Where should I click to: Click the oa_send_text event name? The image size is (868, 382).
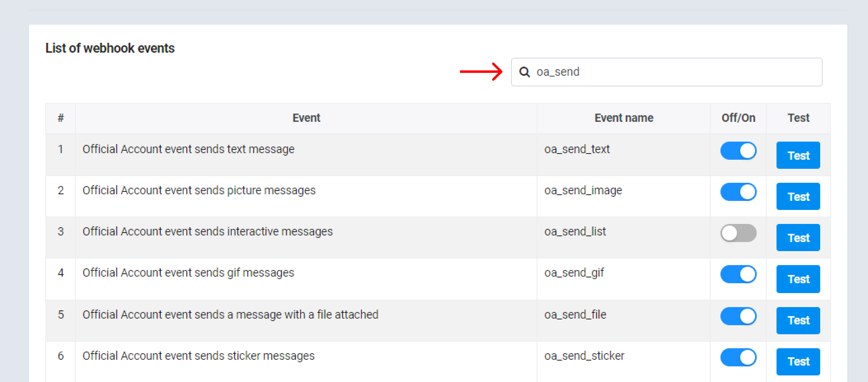(577, 149)
